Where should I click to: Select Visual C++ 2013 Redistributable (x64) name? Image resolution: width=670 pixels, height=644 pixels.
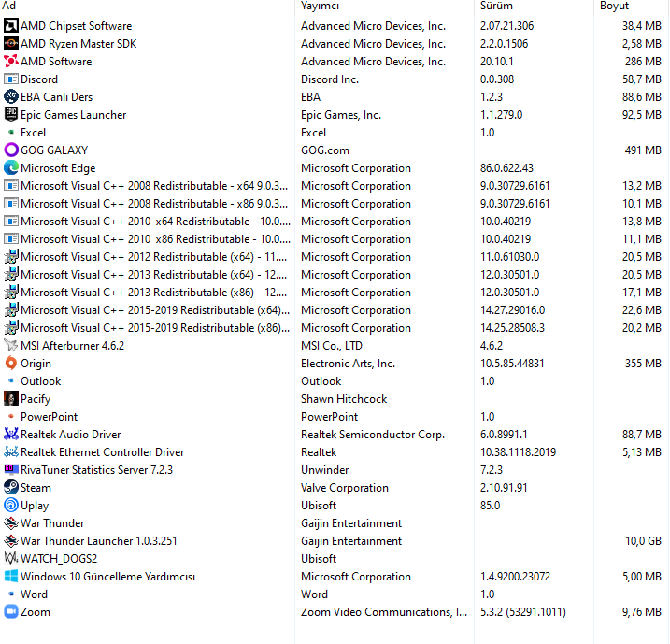pos(154,275)
